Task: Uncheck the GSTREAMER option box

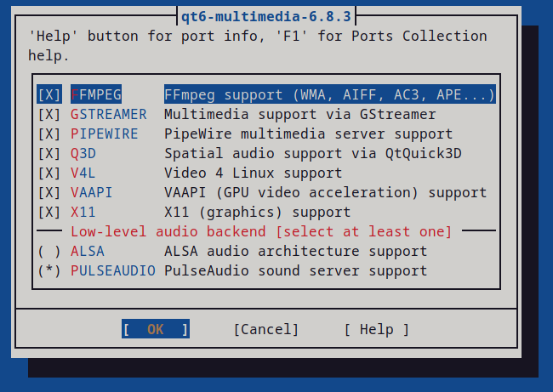Action: pos(48,114)
